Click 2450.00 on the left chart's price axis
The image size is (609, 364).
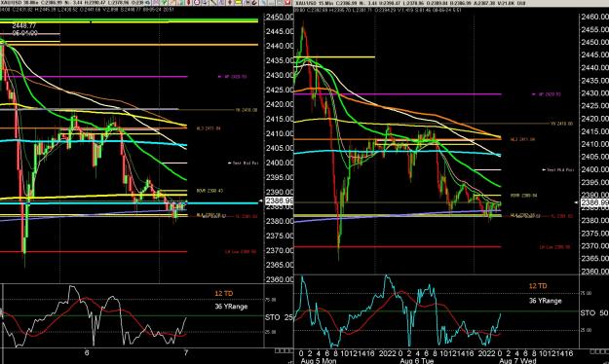(280, 17)
